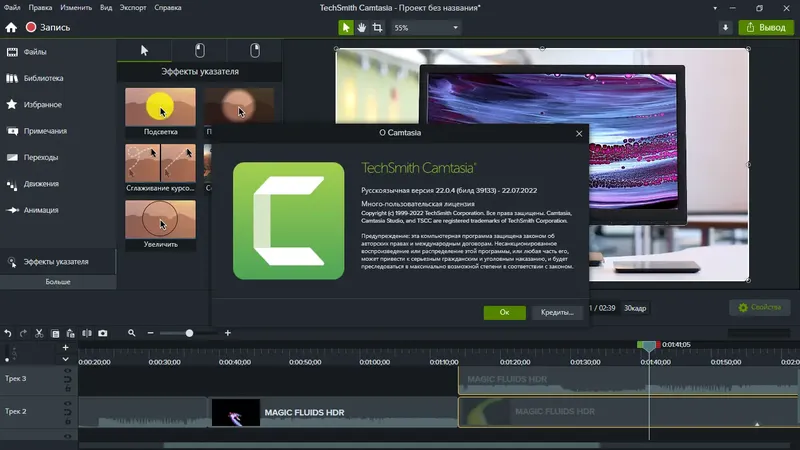
Task: Open the Вид menu
Action: pos(106,8)
